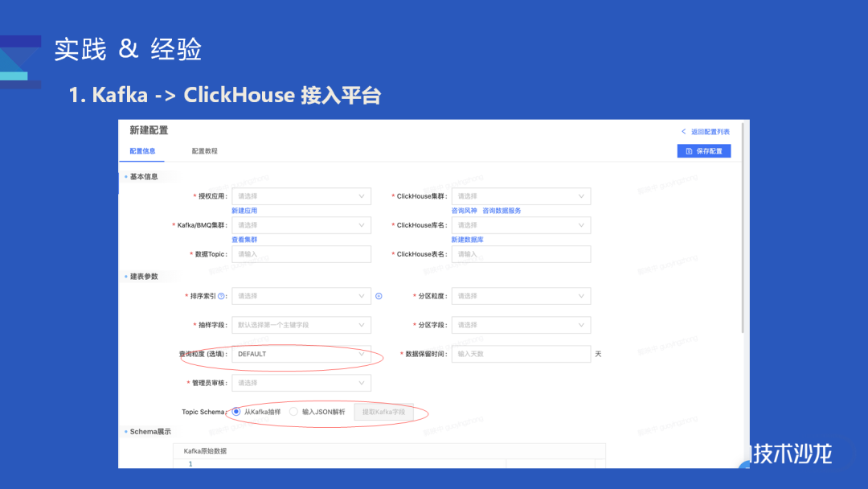Expand the 管理员审核 dropdown

coord(301,383)
